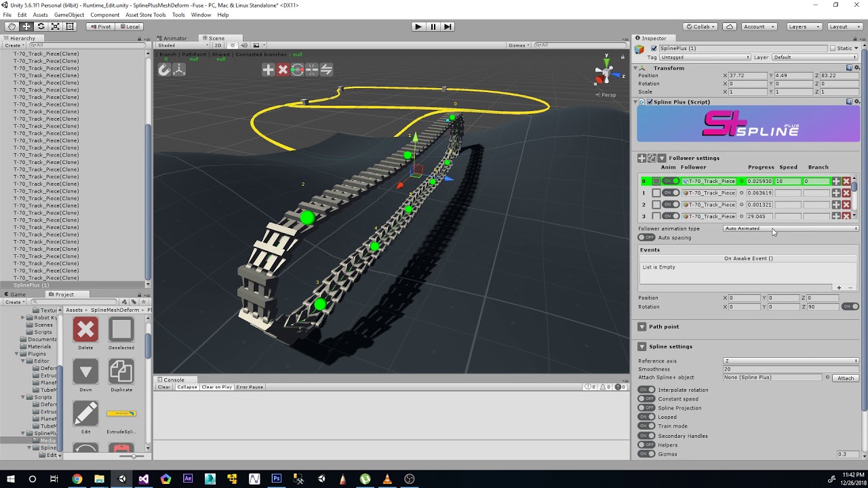Click the Attach button in Spline settings
This screenshot has height=488, width=868.
[845, 378]
